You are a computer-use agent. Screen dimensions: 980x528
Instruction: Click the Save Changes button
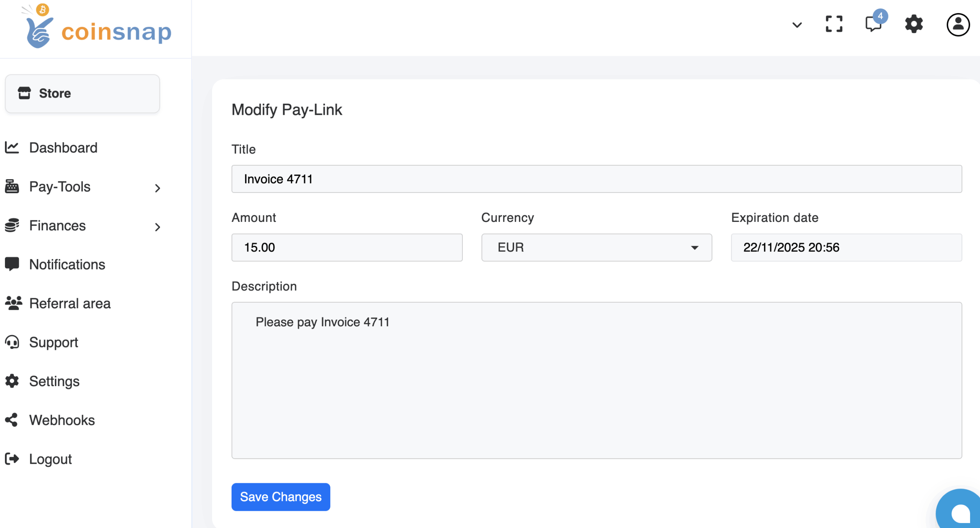tap(281, 497)
